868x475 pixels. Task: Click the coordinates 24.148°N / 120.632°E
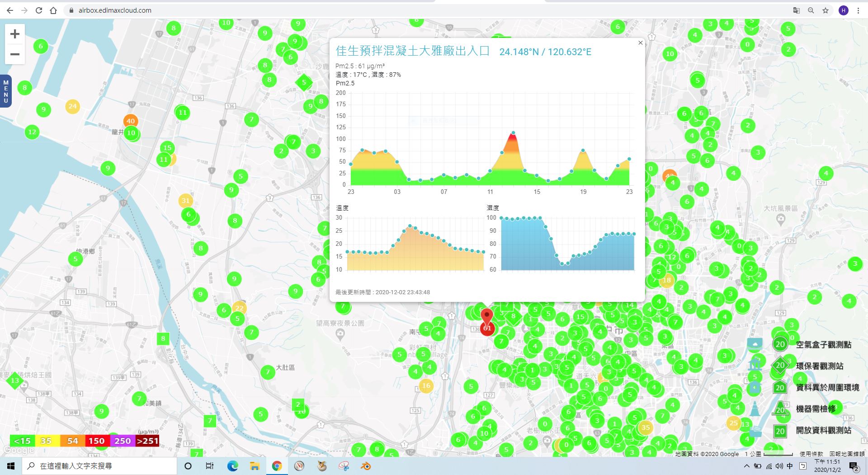click(545, 52)
